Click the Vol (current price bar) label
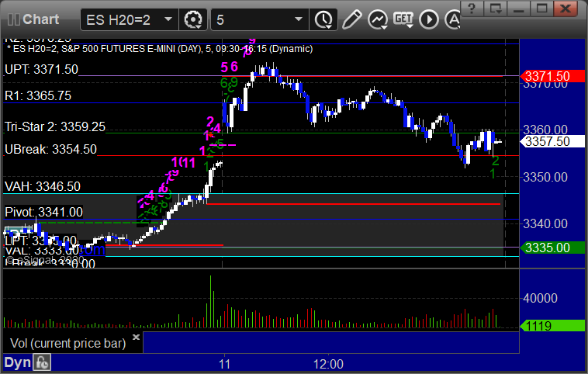The width and height of the screenshot is (588, 374). (67, 343)
